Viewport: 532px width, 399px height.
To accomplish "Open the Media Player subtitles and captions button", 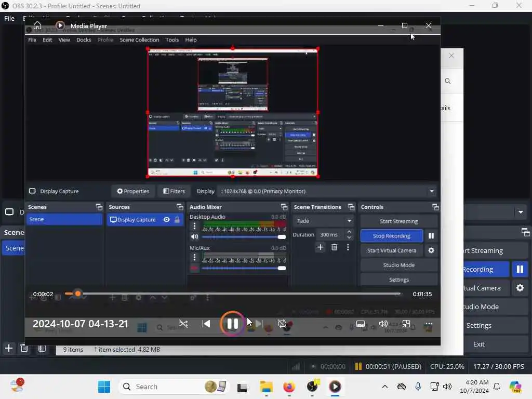I will click(x=361, y=324).
